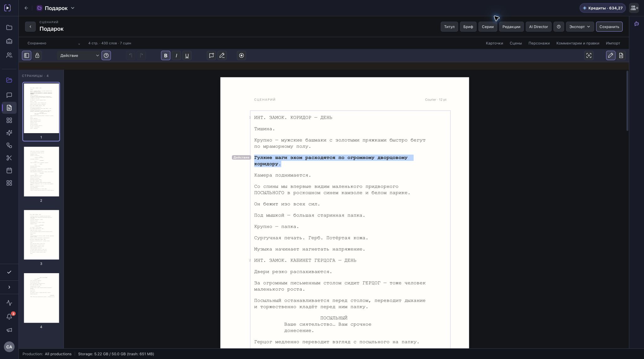This screenshot has width=644, height=359.
Task: Click the pen-edit suggestion icon
Action: click(222, 55)
